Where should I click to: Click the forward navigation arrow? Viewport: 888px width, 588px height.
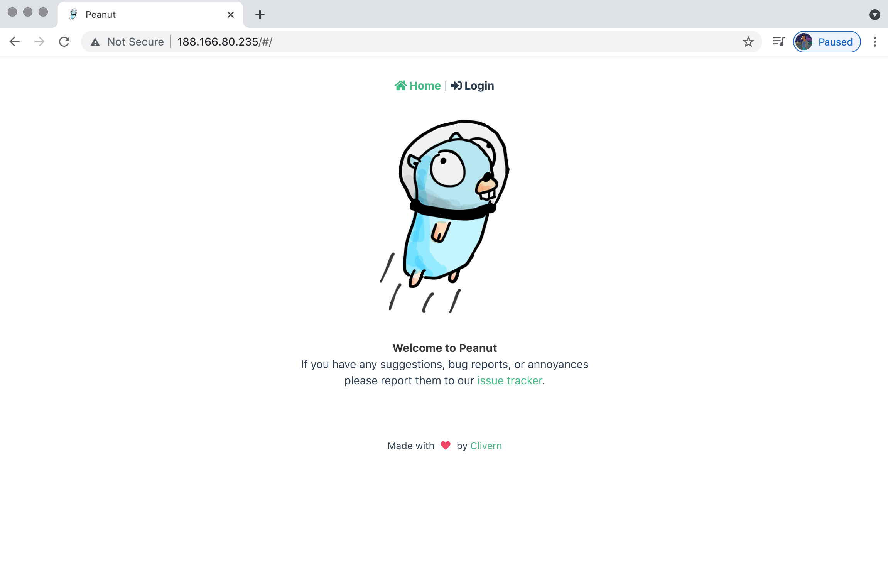(x=39, y=42)
